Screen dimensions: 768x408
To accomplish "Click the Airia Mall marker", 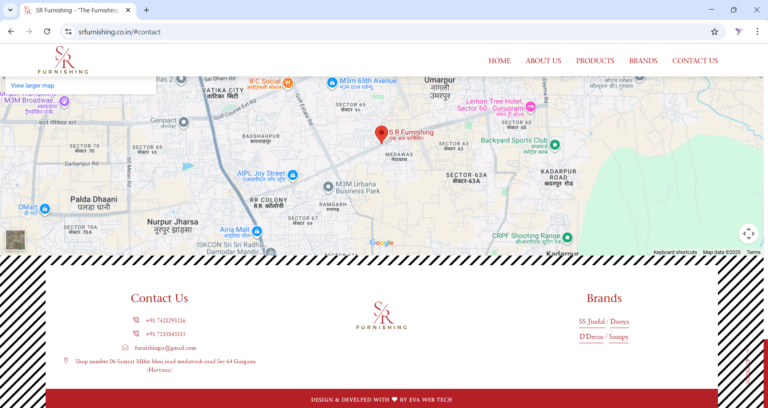I will (257, 231).
